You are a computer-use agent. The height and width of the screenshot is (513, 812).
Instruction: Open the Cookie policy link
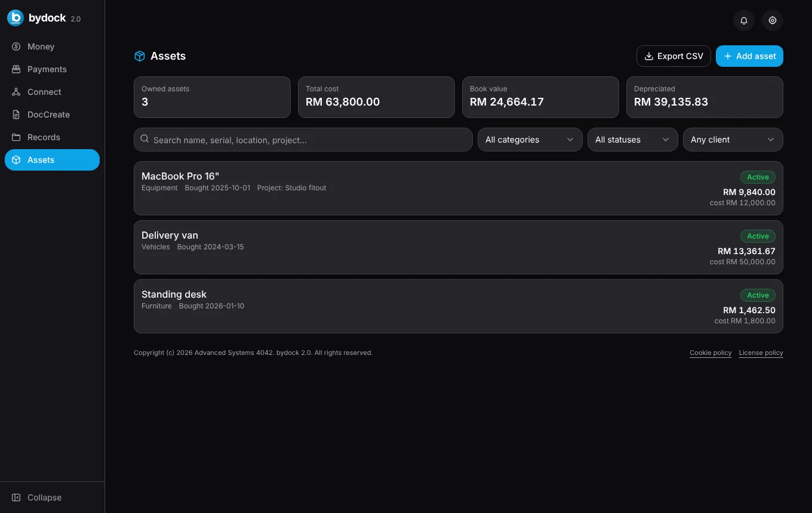(x=710, y=353)
